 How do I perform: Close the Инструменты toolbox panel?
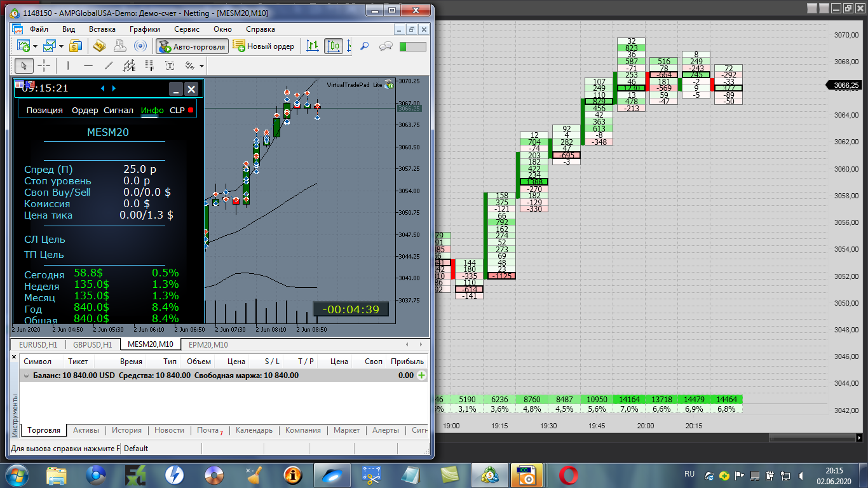tap(15, 357)
